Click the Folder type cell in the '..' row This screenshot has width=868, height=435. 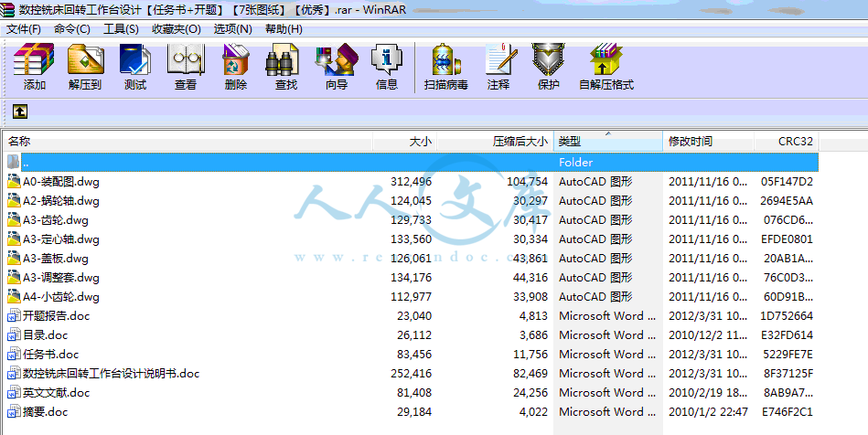point(575,162)
